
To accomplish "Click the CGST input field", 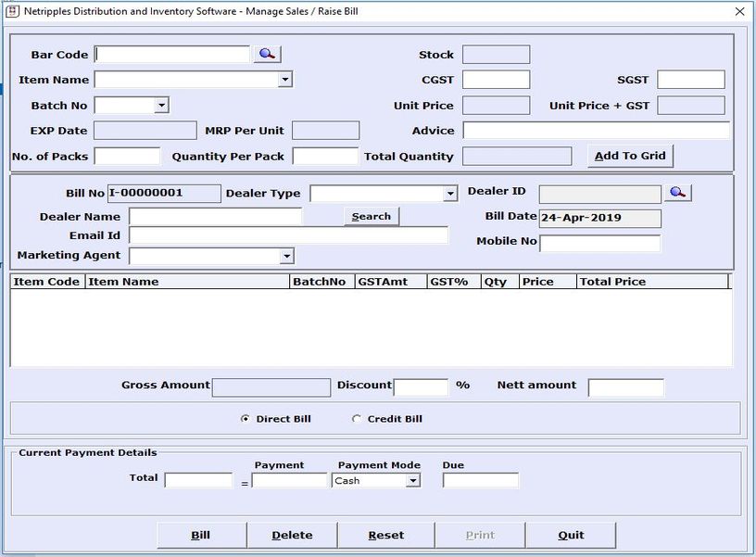I will tap(497, 80).
